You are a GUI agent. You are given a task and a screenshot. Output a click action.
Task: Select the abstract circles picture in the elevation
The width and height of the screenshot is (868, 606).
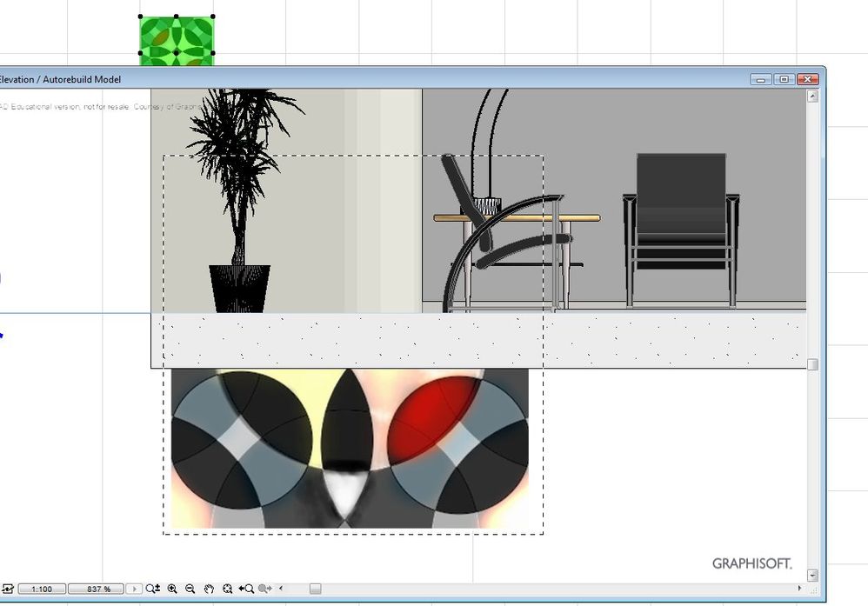350,449
